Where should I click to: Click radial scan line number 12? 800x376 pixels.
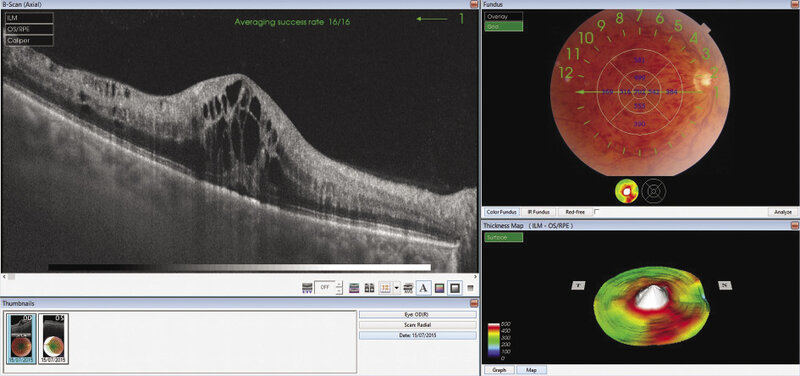pos(566,73)
